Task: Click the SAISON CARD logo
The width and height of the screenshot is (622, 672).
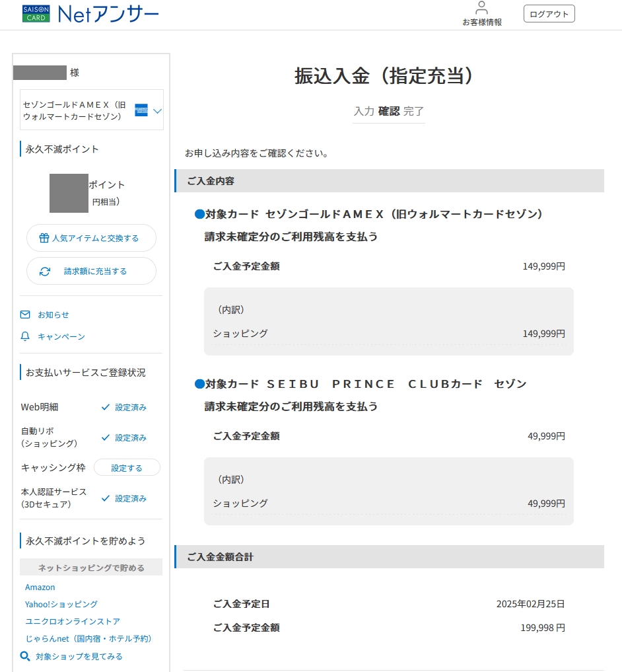Action: (x=36, y=14)
